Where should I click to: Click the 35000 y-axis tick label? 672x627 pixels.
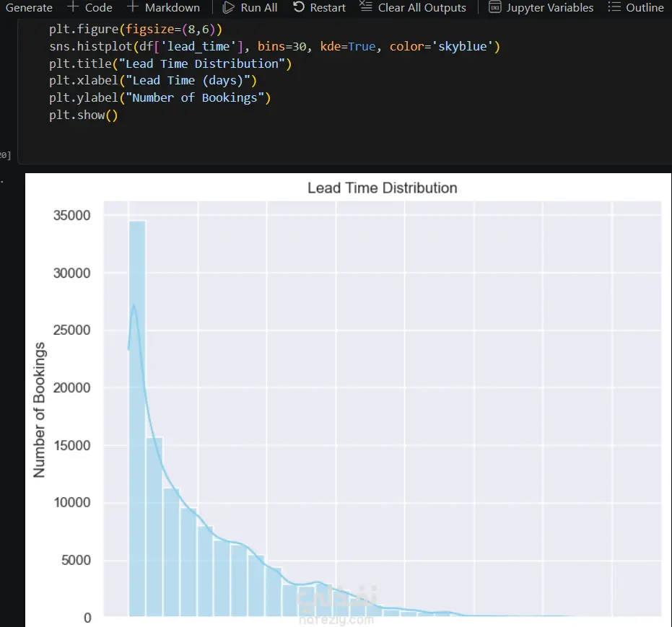(x=71, y=215)
